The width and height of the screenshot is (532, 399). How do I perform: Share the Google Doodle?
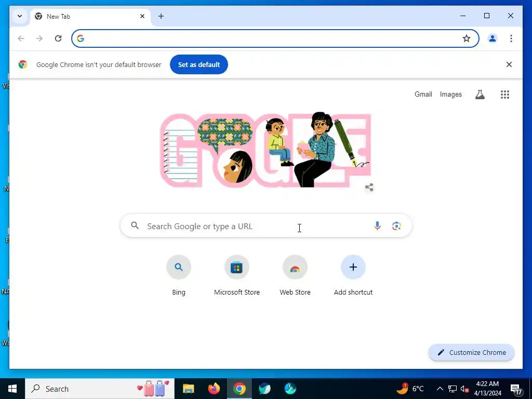pyautogui.click(x=369, y=187)
